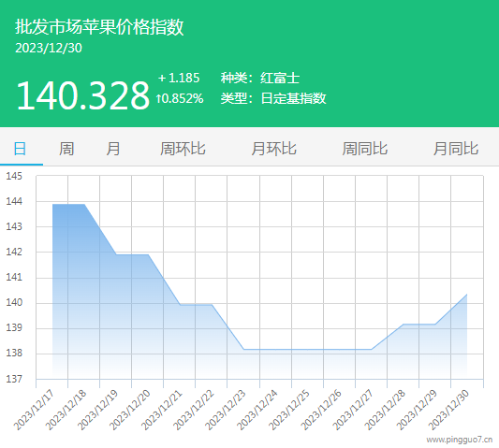Click the 2023/12/28 x-axis label
499x448 pixels.
pos(385,411)
